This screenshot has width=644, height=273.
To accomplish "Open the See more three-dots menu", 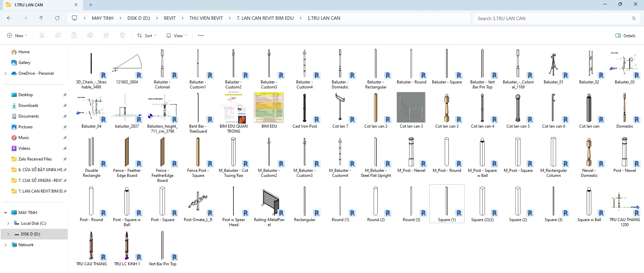I will coord(201,36).
